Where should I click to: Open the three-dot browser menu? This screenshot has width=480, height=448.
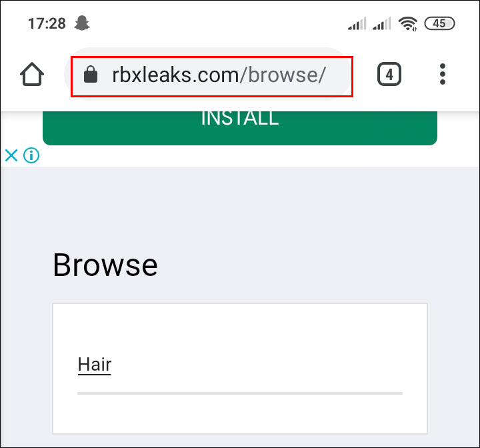point(443,74)
